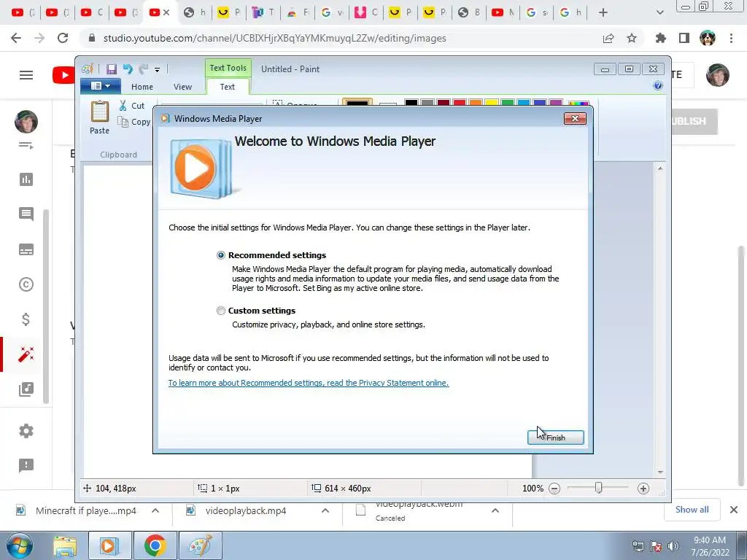Open the Windows Start menu

pos(20,545)
